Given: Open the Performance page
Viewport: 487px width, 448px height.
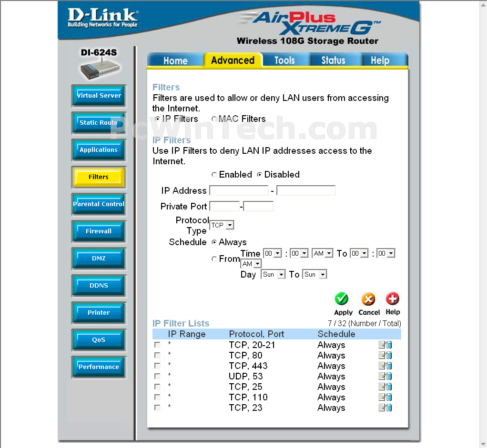Looking at the screenshot, I should pyautogui.click(x=99, y=367).
